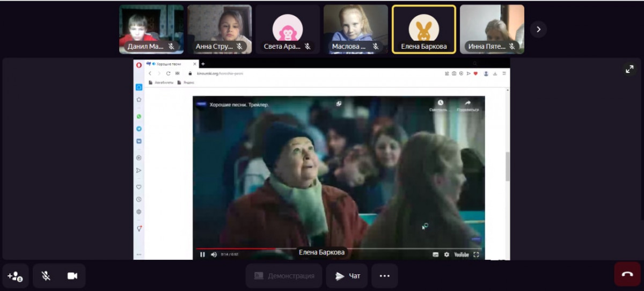Open the sidebar heart bookmarks icon
The height and width of the screenshot is (291, 644).
click(x=138, y=187)
